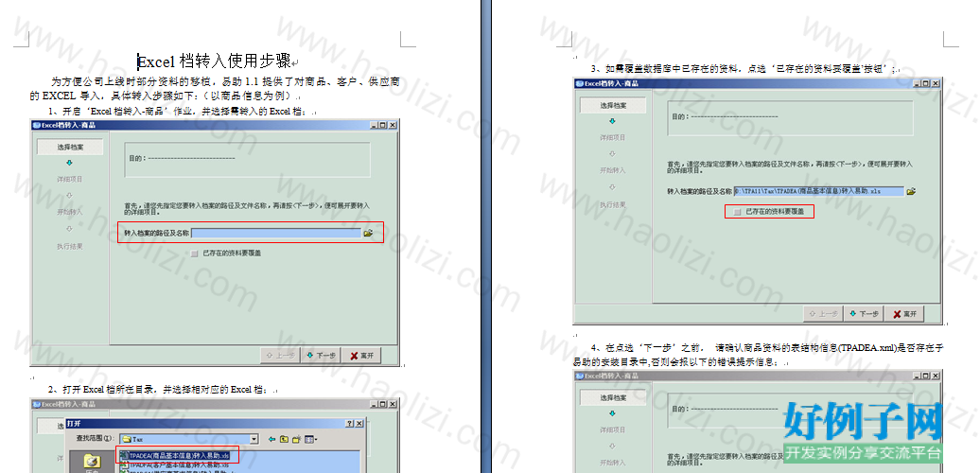The width and height of the screenshot is (980, 473).
Task: Click the up-one-level folder icon in 打开 dialog
Action: tap(285, 439)
